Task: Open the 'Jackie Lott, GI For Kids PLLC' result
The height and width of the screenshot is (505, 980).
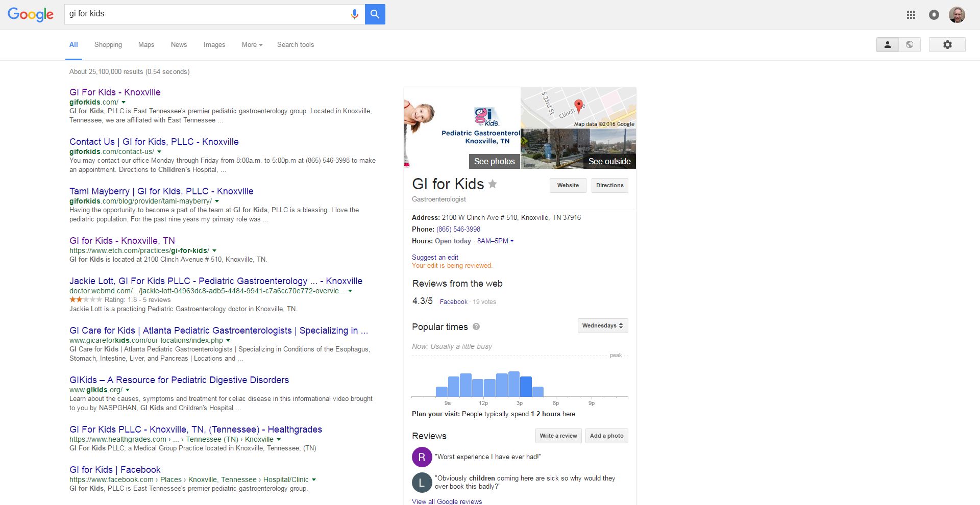Action: (216, 281)
